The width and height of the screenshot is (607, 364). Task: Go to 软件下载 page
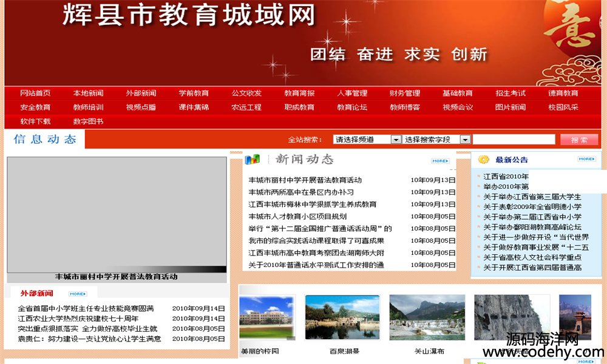[x=35, y=121]
